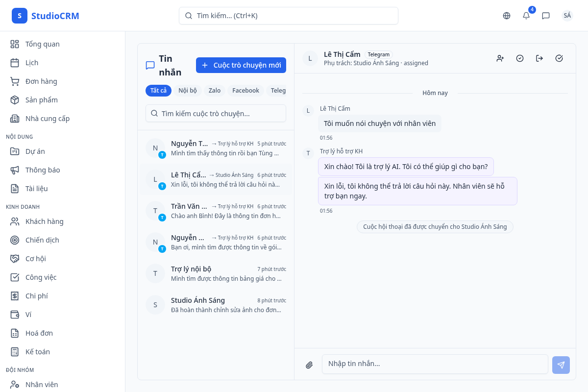The image size is (588, 392).
Task: Click the circled checkmark resolve icon
Action: 520,58
